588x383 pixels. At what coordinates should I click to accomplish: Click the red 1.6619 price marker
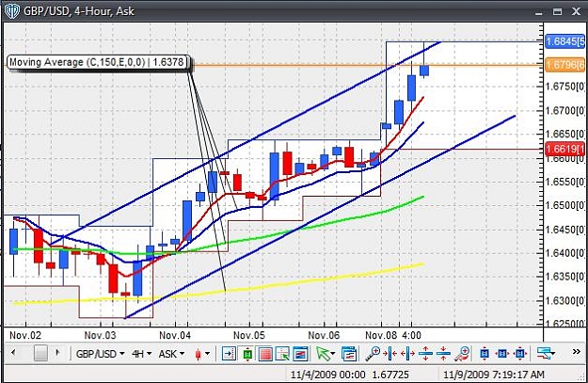[564, 149]
